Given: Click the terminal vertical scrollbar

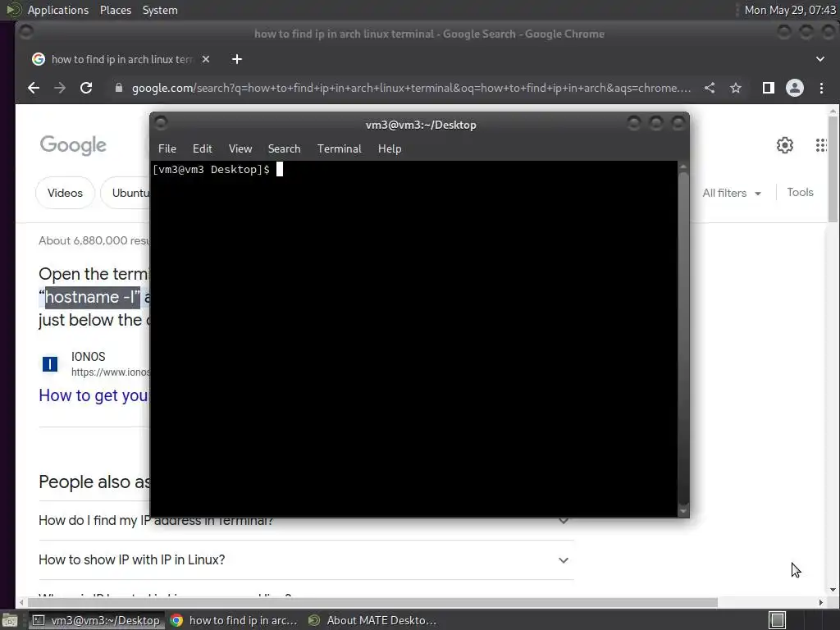Looking at the screenshot, I should (x=683, y=339).
